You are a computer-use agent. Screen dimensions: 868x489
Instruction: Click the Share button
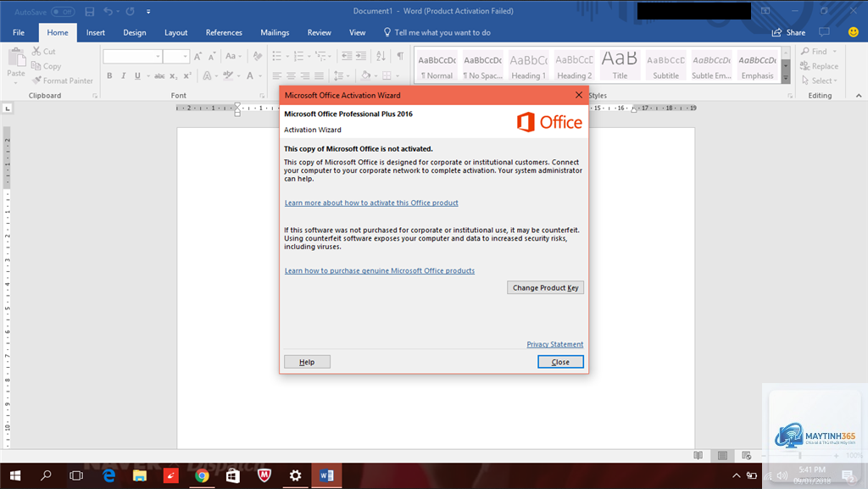(x=789, y=33)
